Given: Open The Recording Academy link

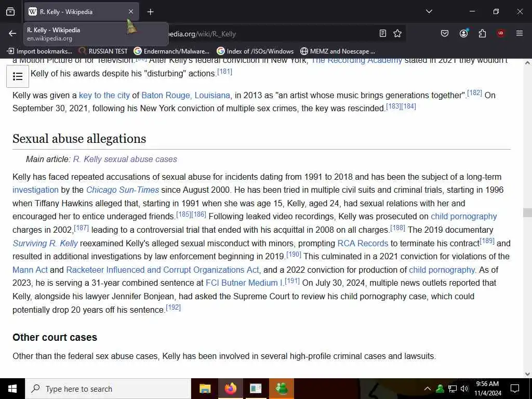Looking at the screenshot, I should point(356,61).
